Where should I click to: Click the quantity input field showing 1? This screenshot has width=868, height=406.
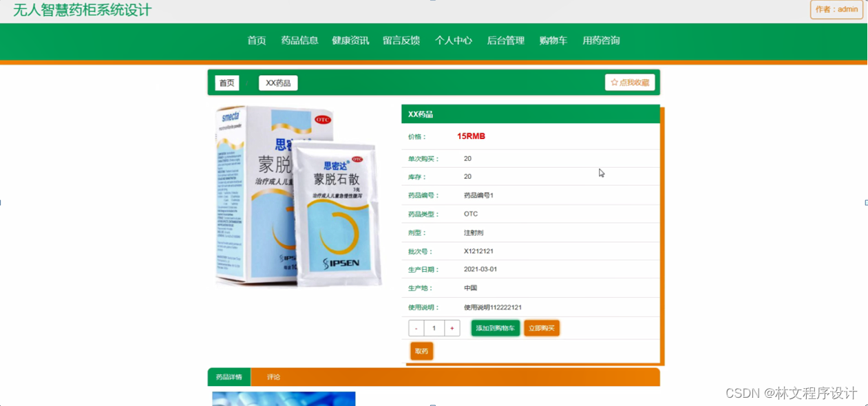pos(434,328)
